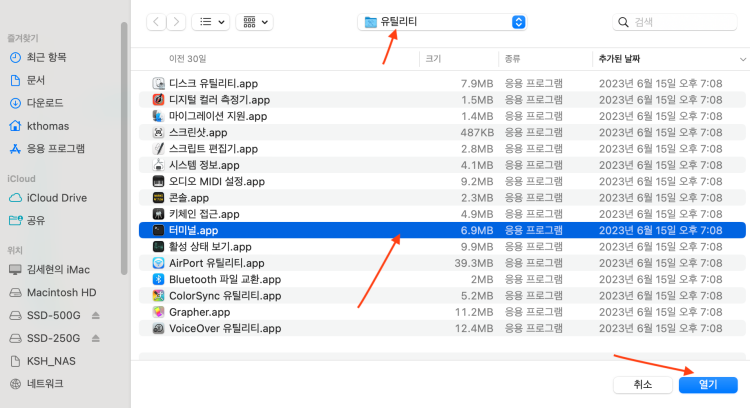Click the AirPort 유틸리티.app icon
The image size is (750, 408).
pos(158,263)
